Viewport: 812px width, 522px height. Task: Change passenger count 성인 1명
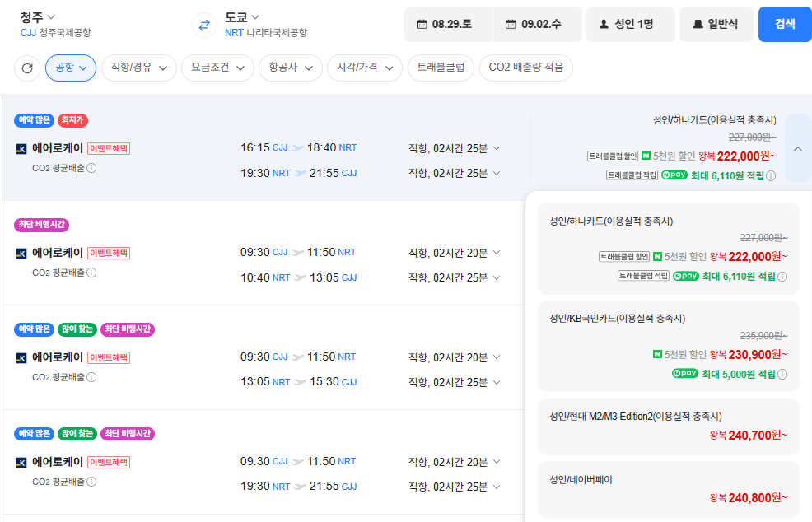630,25
